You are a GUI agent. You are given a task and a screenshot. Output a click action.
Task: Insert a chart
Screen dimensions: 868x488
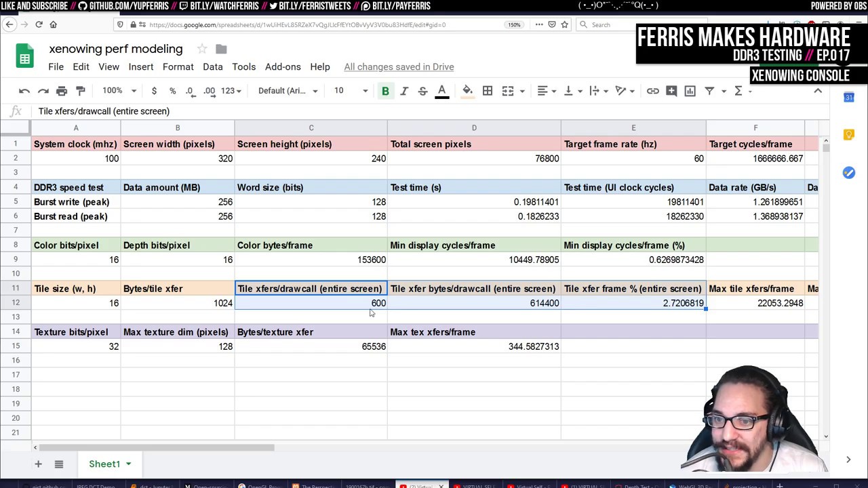(690, 91)
